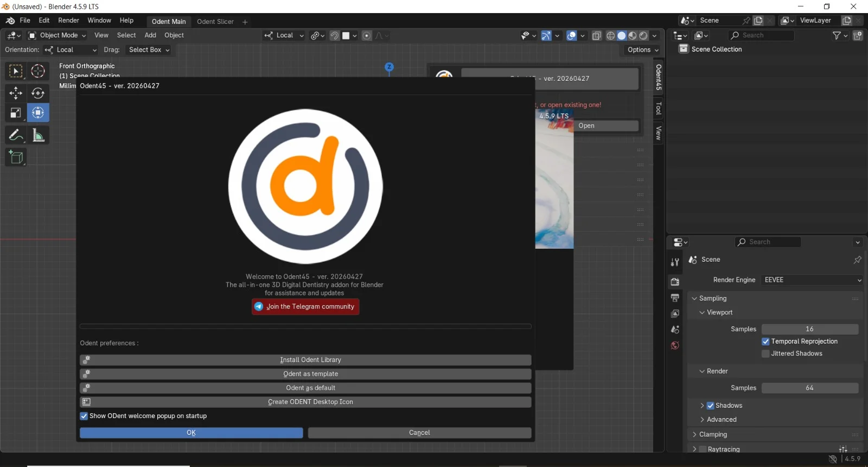This screenshot has height=467, width=868.
Task: Add a new view layer icon
Action: (846, 21)
